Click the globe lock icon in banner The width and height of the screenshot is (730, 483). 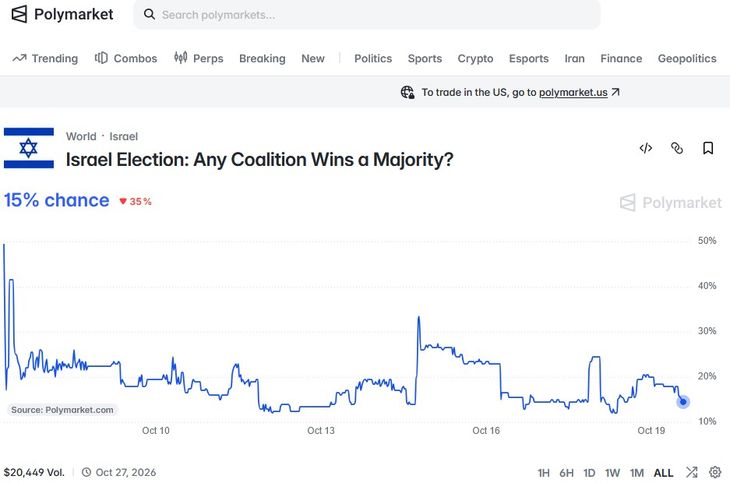(x=407, y=92)
